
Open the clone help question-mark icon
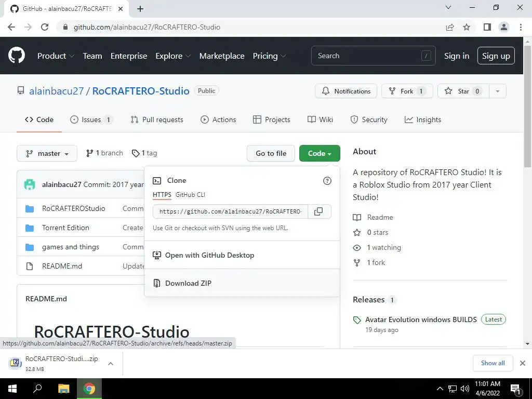[x=327, y=181]
